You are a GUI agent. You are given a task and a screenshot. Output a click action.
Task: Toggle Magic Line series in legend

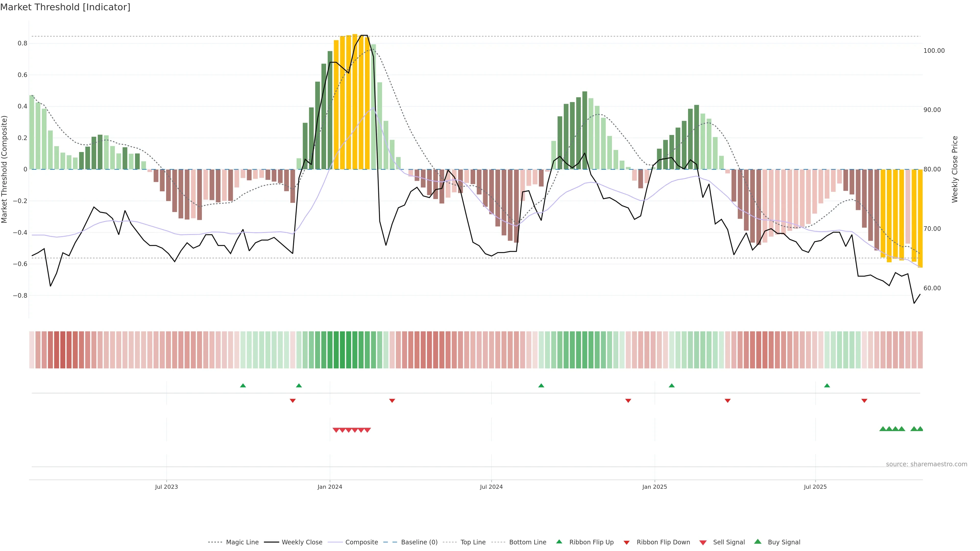(x=242, y=542)
